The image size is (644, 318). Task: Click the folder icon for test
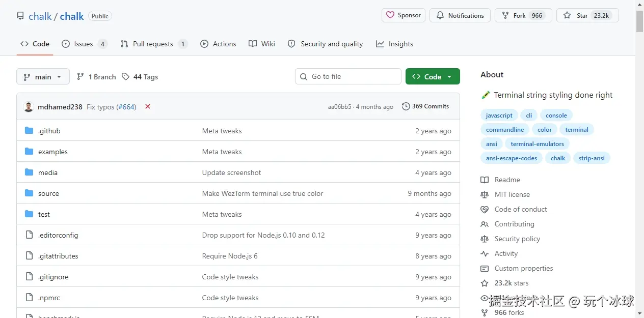29,214
